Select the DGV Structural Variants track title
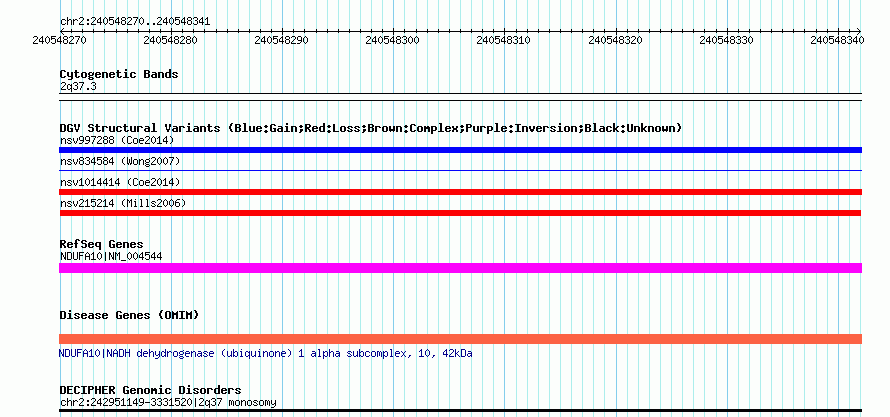Viewport: 890px width, 417px height. point(371,128)
